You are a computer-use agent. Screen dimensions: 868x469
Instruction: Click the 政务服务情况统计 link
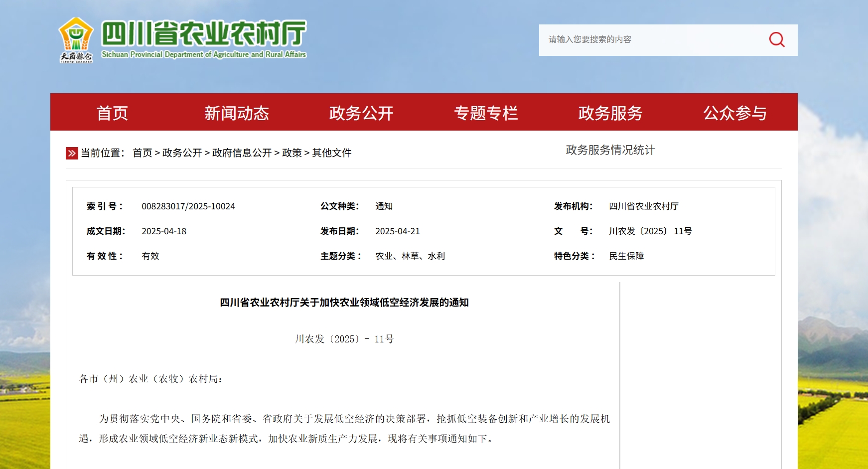click(x=610, y=150)
